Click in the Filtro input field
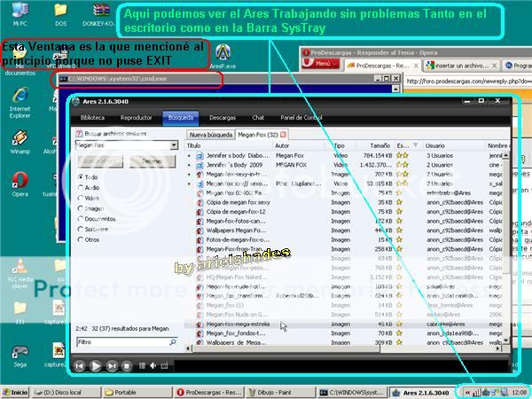The image size is (532, 399). pos(120,341)
